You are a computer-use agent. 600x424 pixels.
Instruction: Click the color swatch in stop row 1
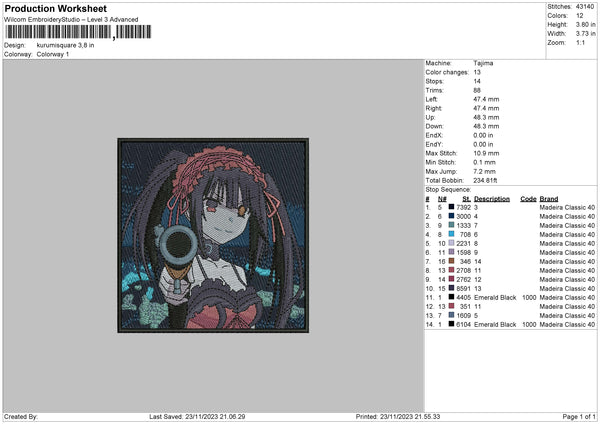click(451, 207)
